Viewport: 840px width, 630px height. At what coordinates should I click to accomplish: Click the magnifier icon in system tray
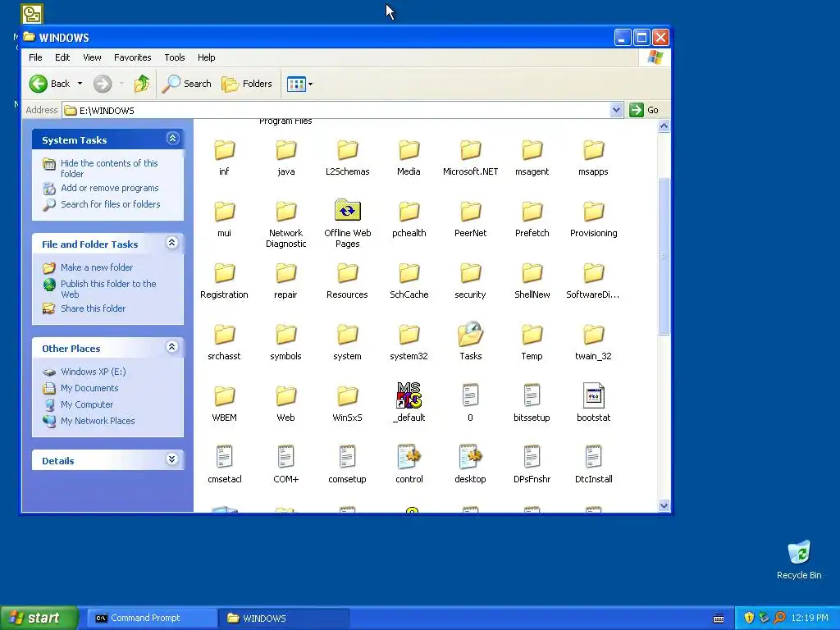[779, 618]
